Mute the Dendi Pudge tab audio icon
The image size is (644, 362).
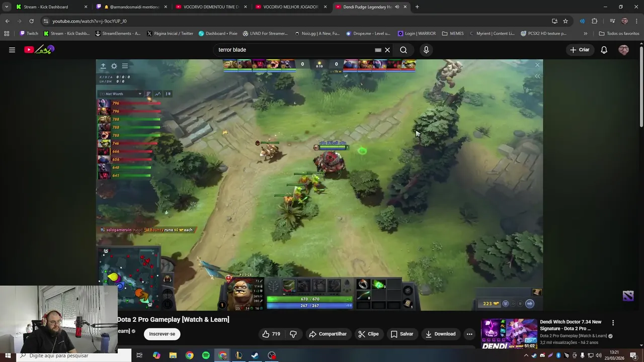(397, 7)
